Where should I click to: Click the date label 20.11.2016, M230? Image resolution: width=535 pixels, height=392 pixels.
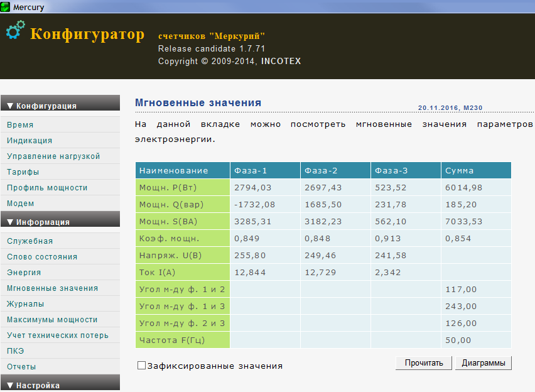450,108
